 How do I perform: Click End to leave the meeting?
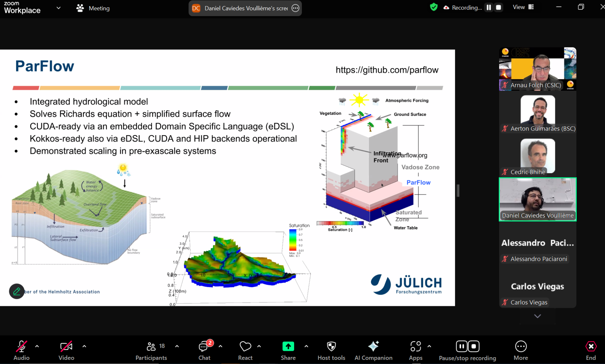click(591, 350)
